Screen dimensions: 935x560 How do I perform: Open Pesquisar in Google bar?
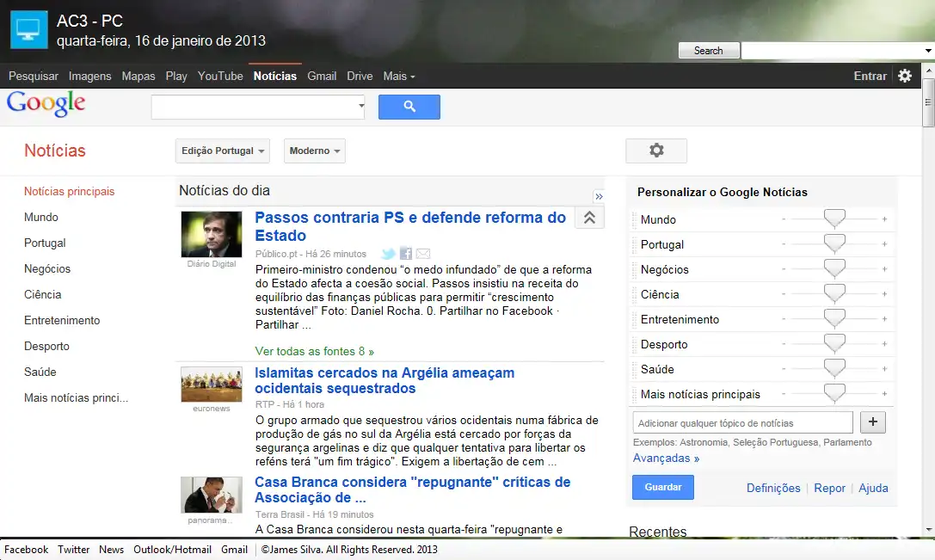click(34, 77)
